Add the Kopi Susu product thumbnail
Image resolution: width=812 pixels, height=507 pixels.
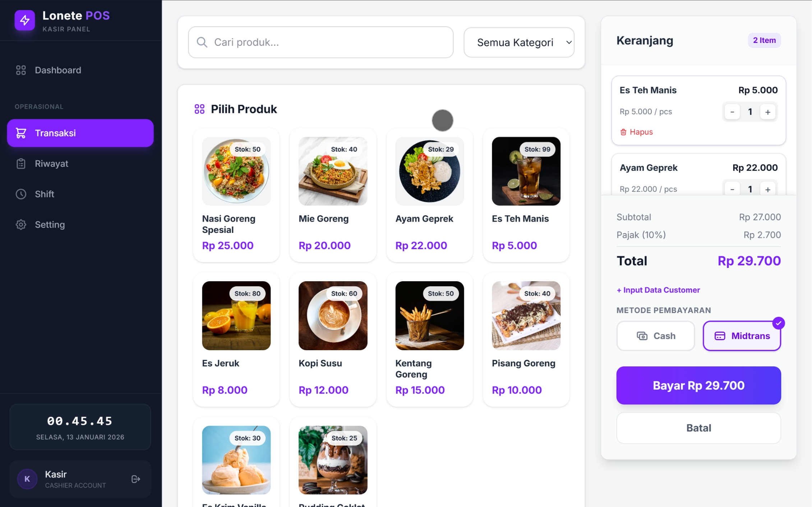333,316
